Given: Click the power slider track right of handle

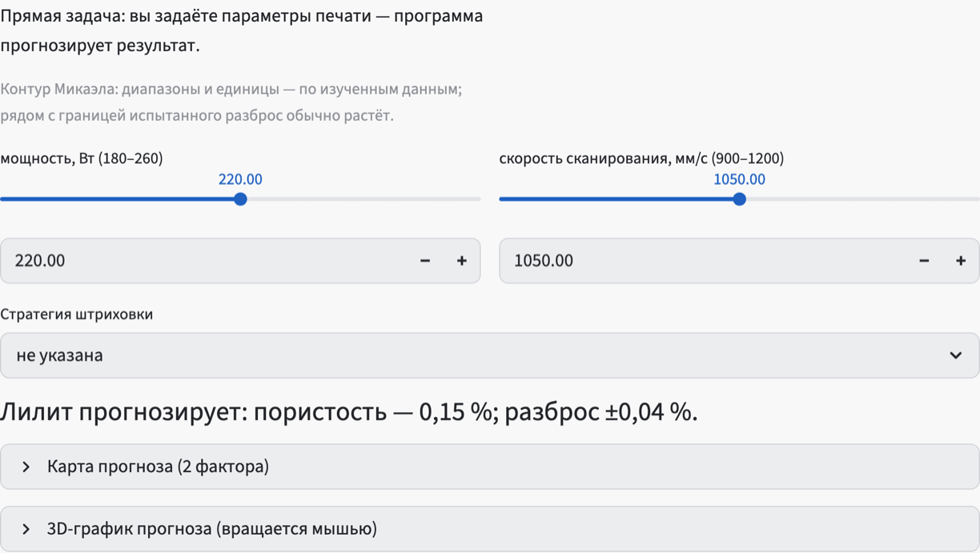Looking at the screenshot, I should coord(364,199).
